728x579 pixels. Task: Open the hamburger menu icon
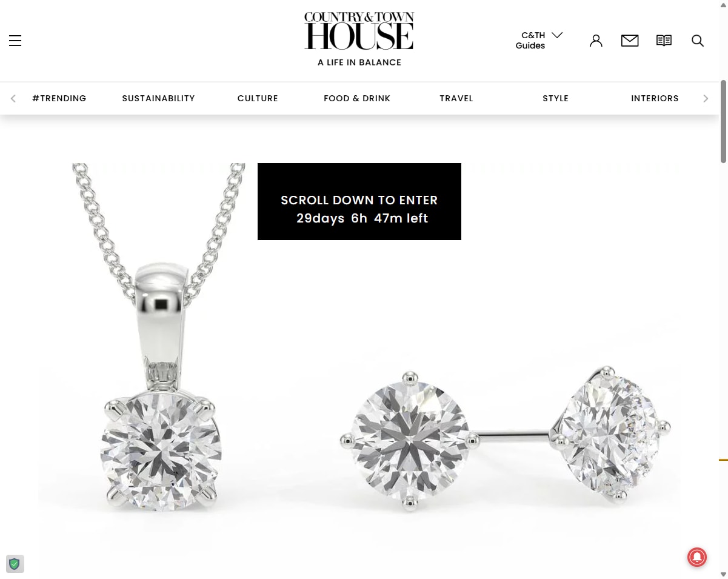pyautogui.click(x=15, y=41)
